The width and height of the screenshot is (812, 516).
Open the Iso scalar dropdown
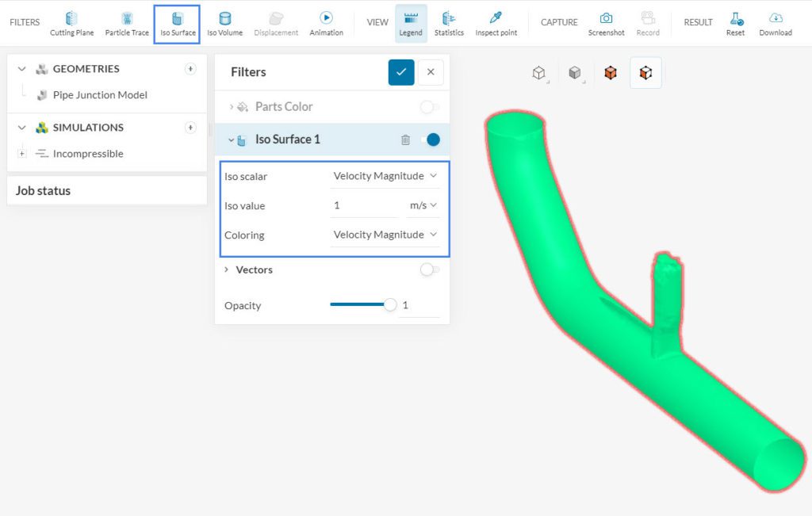click(385, 176)
